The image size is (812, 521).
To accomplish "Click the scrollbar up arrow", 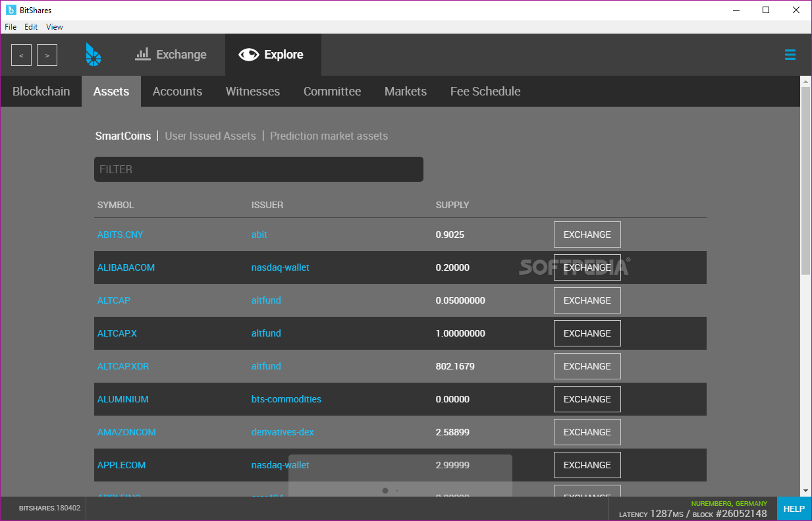I will coord(806,81).
